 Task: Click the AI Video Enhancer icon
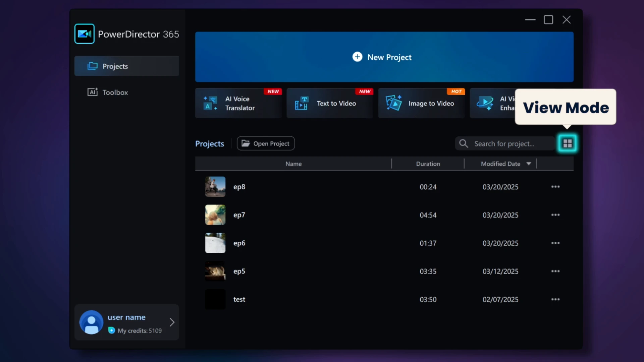485,103
